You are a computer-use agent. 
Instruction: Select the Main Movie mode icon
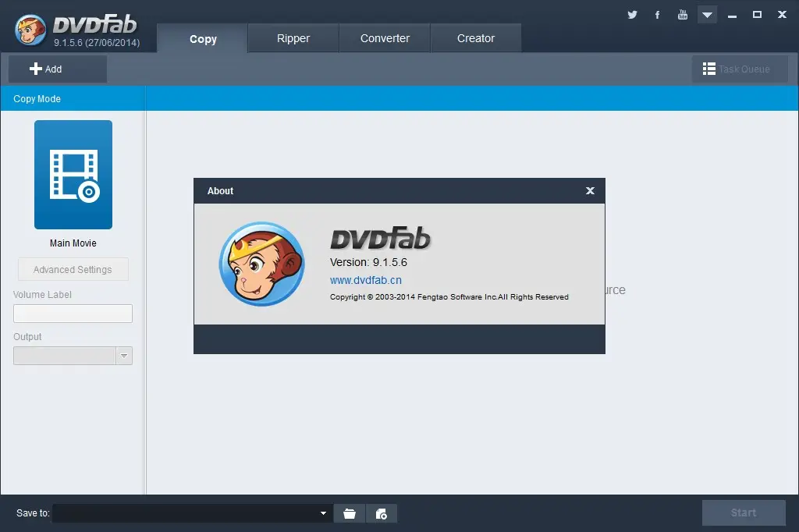[73, 174]
